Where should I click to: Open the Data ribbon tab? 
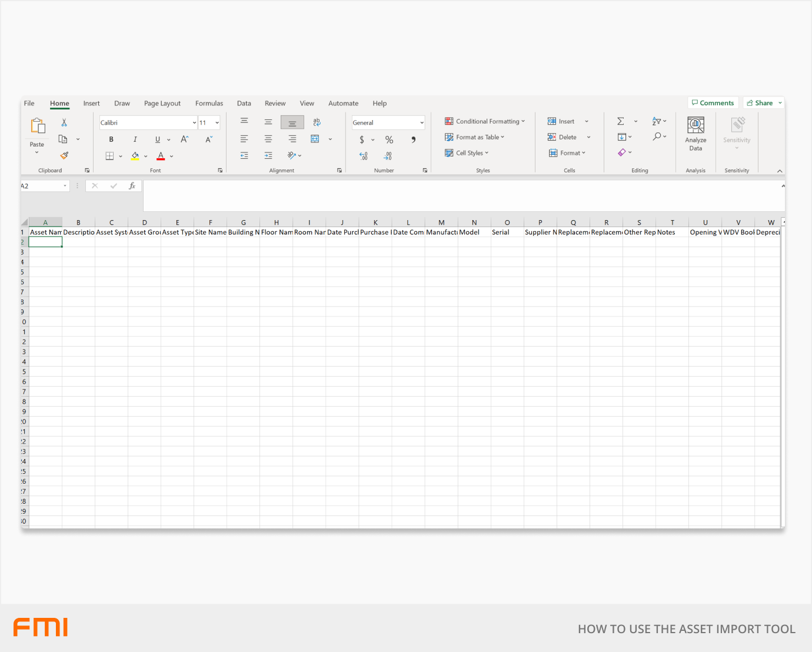pos(244,103)
